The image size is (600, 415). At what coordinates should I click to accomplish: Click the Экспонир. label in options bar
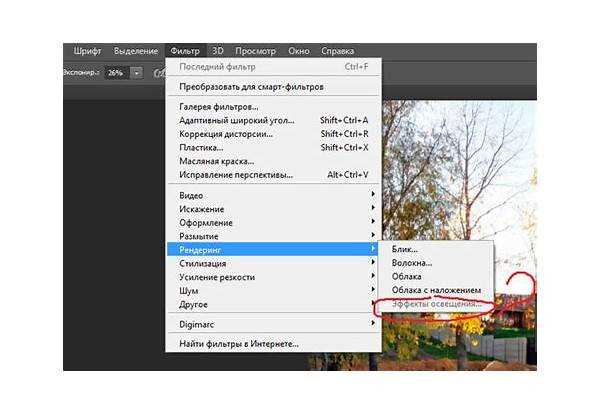(x=81, y=72)
